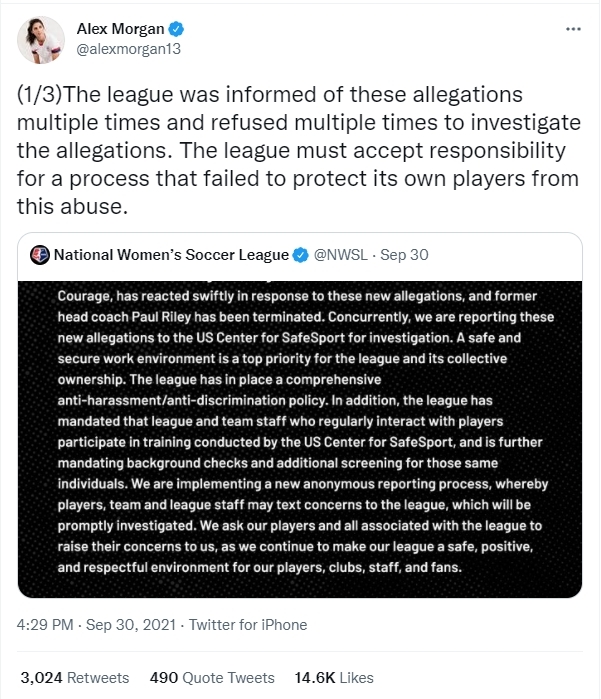Viewport: 601px width, 699px height.
Task: View the 490 Quote Tweets
Action: (212, 677)
